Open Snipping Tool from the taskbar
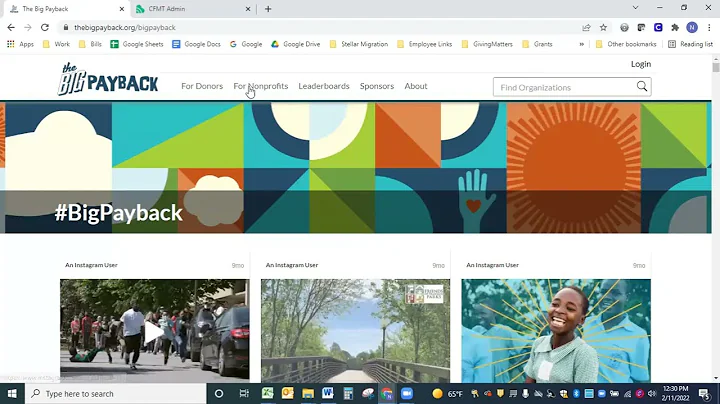This screenshot has width=720, height=404. click(368, 393)
